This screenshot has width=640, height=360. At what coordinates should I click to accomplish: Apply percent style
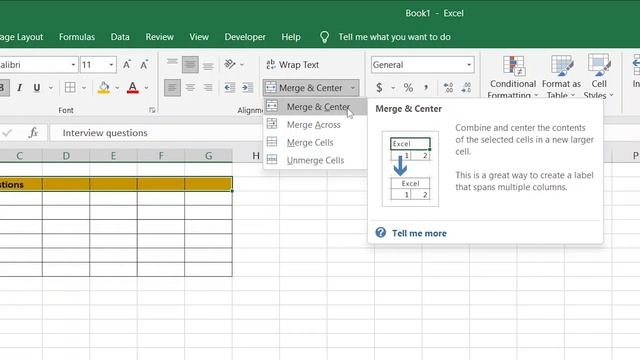point(408,88)
